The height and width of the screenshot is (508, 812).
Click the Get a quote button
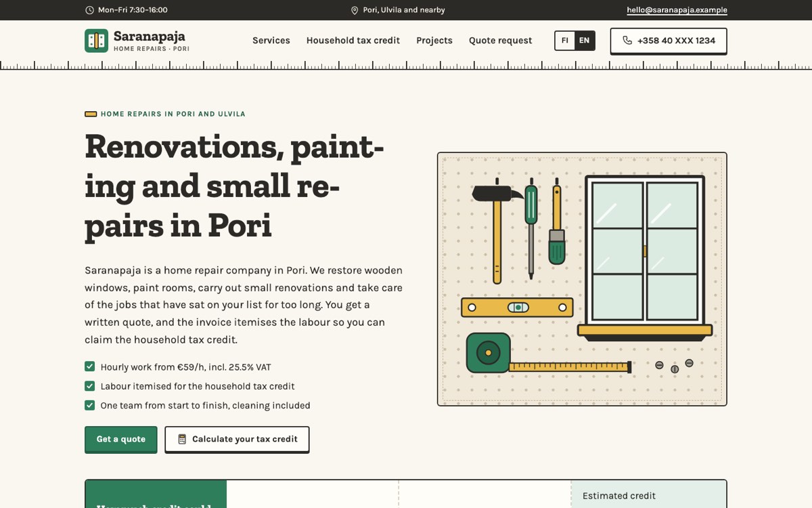coord(121,439)
